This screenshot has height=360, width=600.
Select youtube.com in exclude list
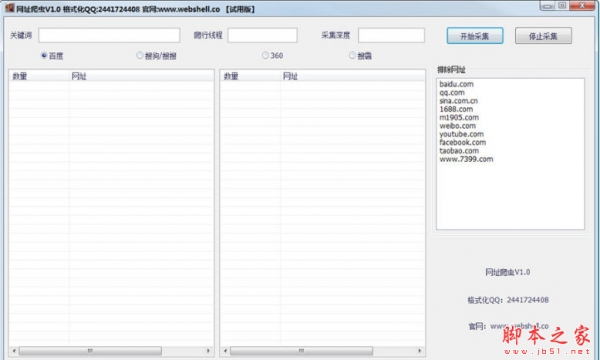point(461,134)
